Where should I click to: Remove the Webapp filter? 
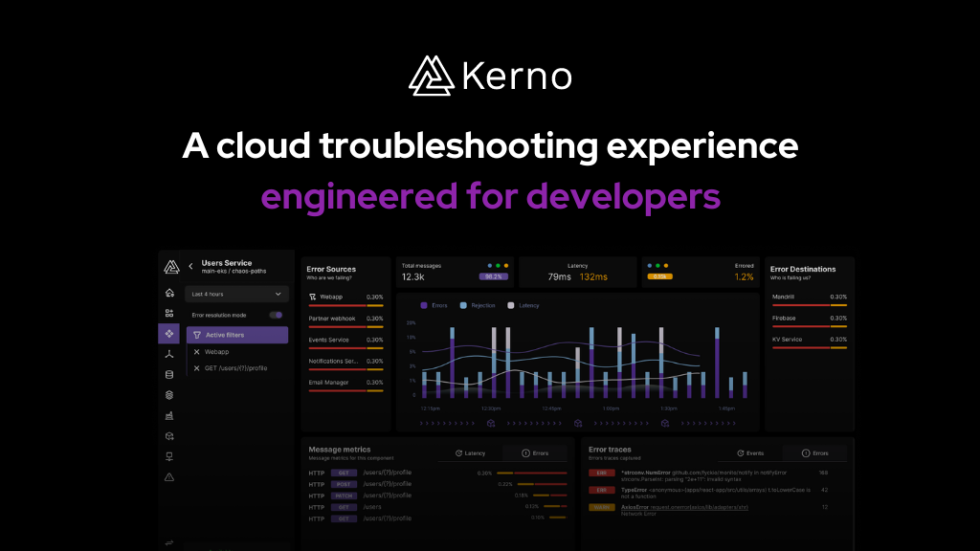click(198, 352)
